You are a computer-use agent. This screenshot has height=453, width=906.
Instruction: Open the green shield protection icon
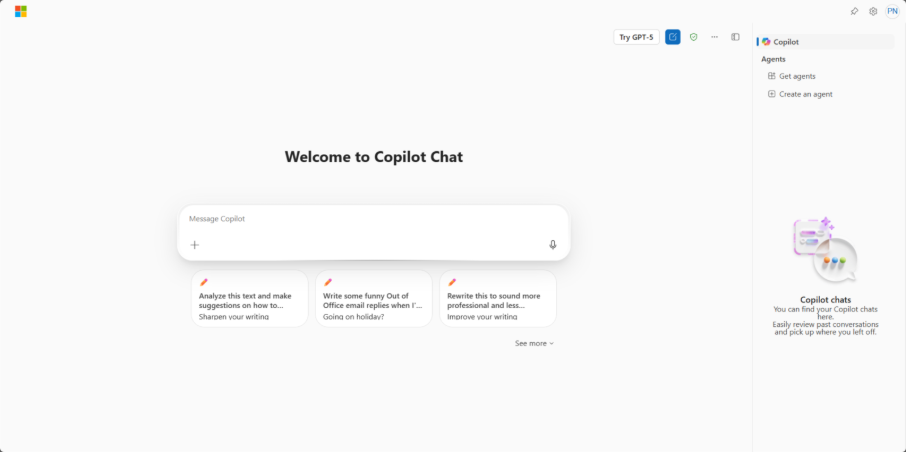[693, 37]
